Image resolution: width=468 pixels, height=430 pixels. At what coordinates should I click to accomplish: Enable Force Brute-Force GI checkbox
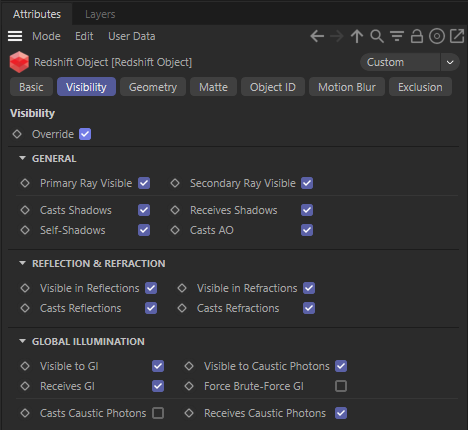[341, 386]
